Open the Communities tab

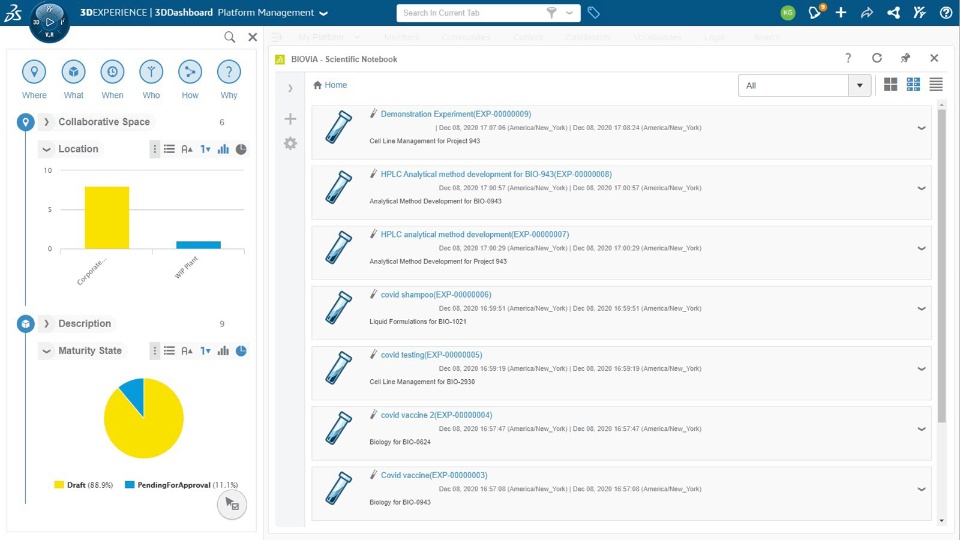point(466,37)
